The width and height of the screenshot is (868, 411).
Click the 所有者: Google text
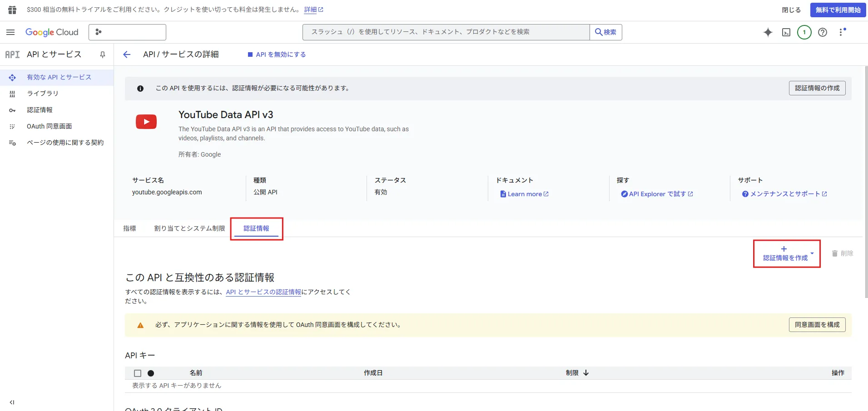click(x=199, y=154)
